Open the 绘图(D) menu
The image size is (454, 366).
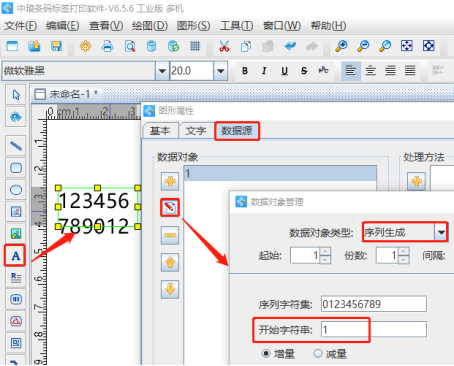(150, 26)
